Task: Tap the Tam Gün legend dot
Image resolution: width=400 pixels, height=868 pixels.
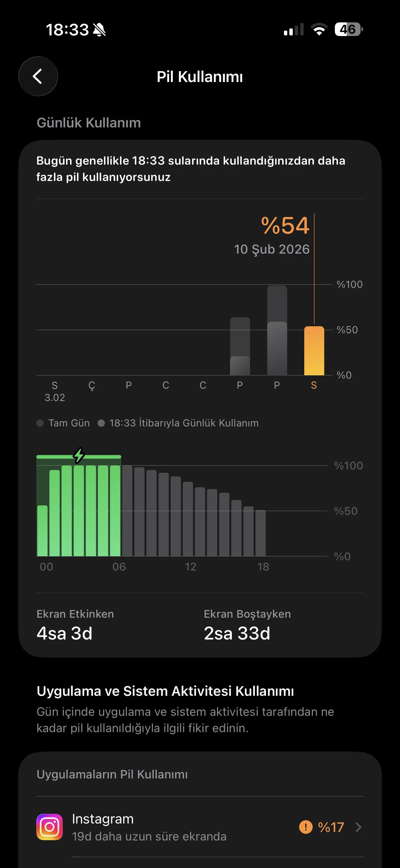Action: point(40,423)
